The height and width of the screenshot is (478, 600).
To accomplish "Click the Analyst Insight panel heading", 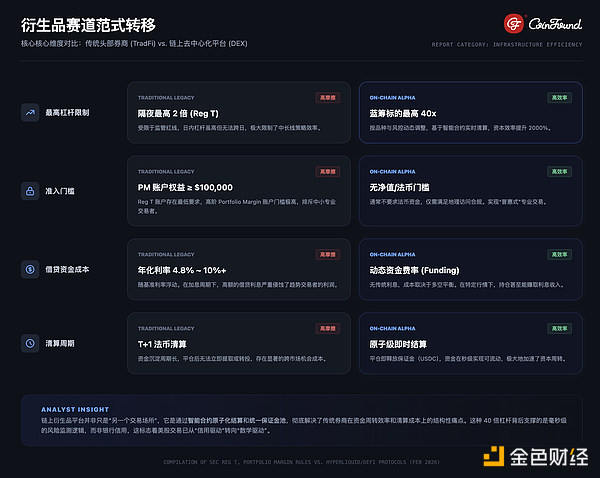I will point(73,409).
